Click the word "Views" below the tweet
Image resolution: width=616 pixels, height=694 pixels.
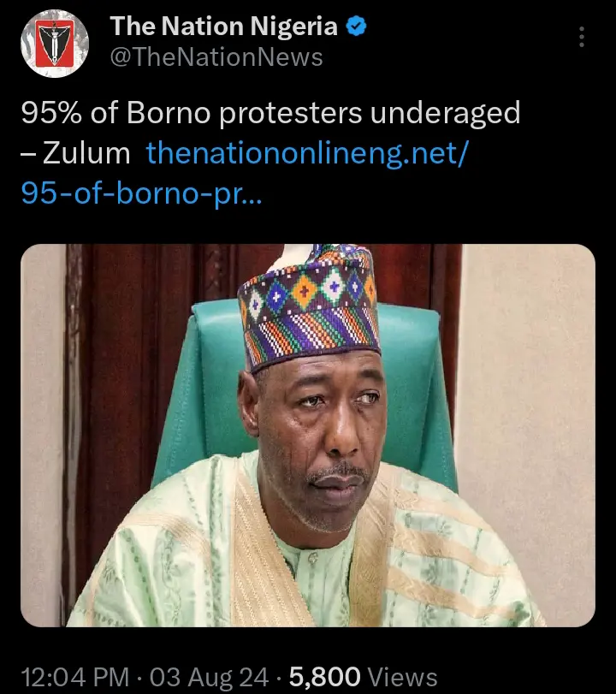pyautogui.click(x=402, y=679)
